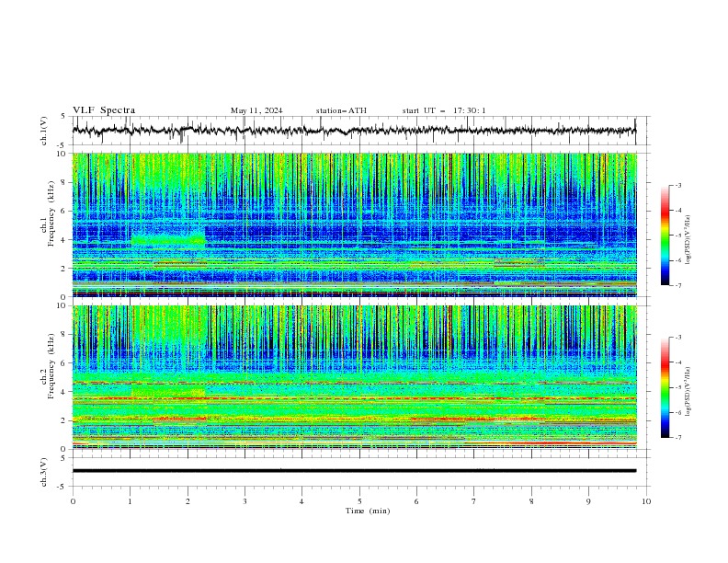Screen dimensions: 728x563
Task: Click the ch.1 voltage waveform trace
Action: [x=354, y=130]
